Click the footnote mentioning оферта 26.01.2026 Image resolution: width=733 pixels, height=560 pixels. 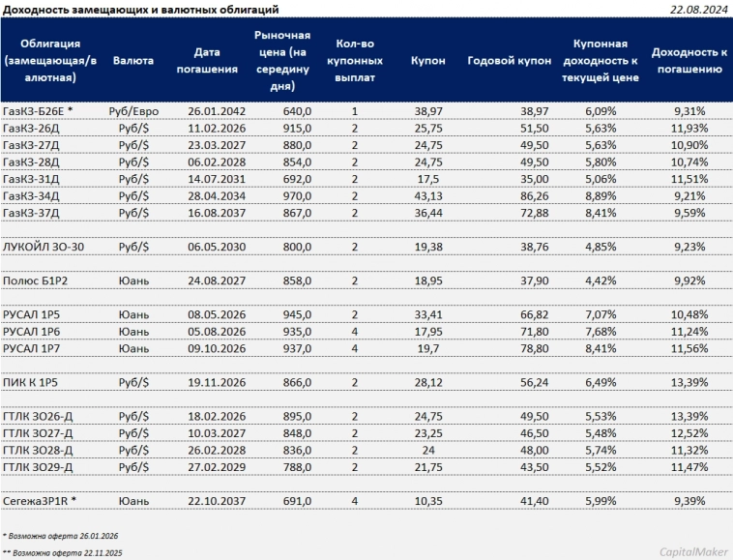coord(60,534)
